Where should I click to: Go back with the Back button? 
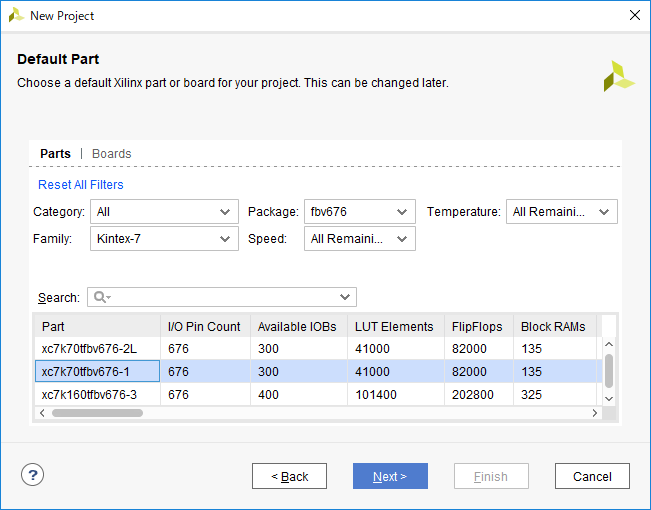tap(289, 477)
